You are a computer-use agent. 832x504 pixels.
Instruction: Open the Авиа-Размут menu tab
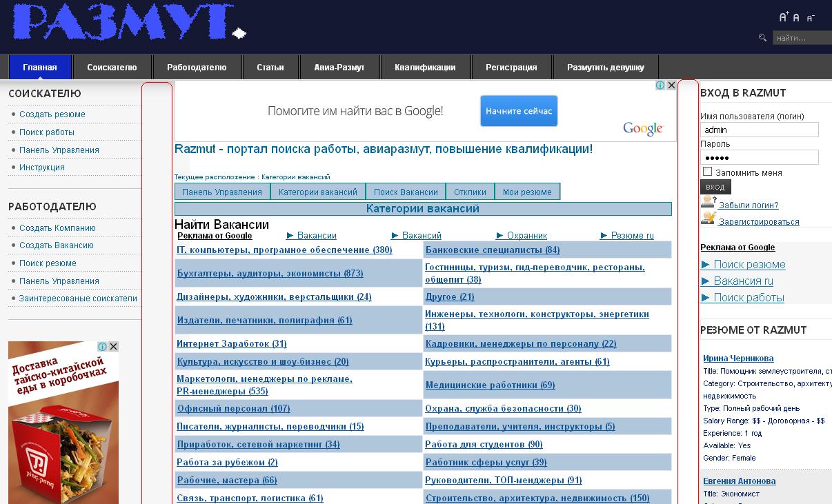tap(339, 67)
